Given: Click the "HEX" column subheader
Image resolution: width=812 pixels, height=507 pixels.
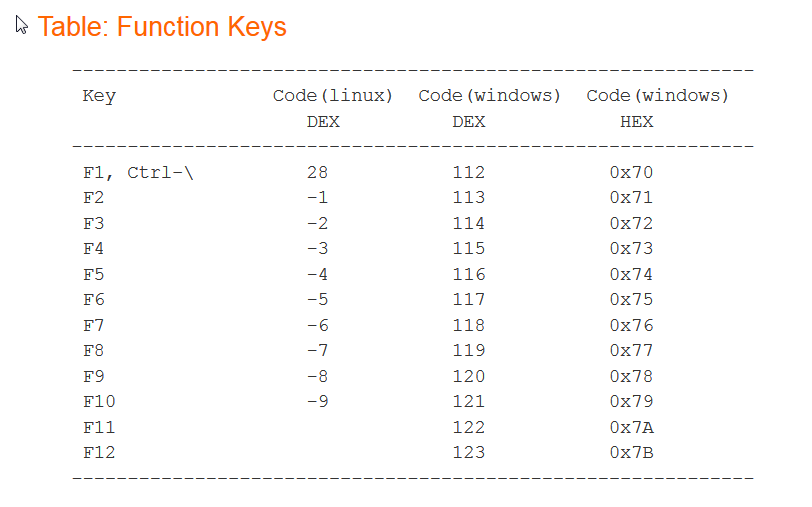Looking at the screenshot, I should point(636,121).
